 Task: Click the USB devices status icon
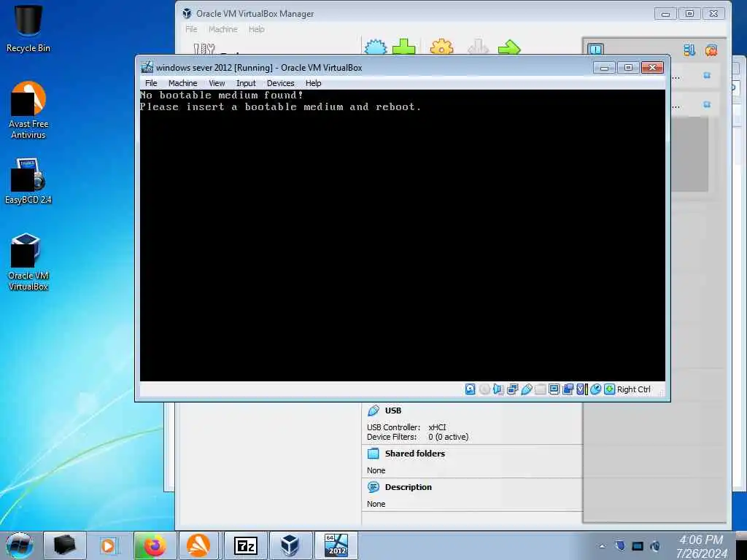pyautogui.click(x=527, y=389)
